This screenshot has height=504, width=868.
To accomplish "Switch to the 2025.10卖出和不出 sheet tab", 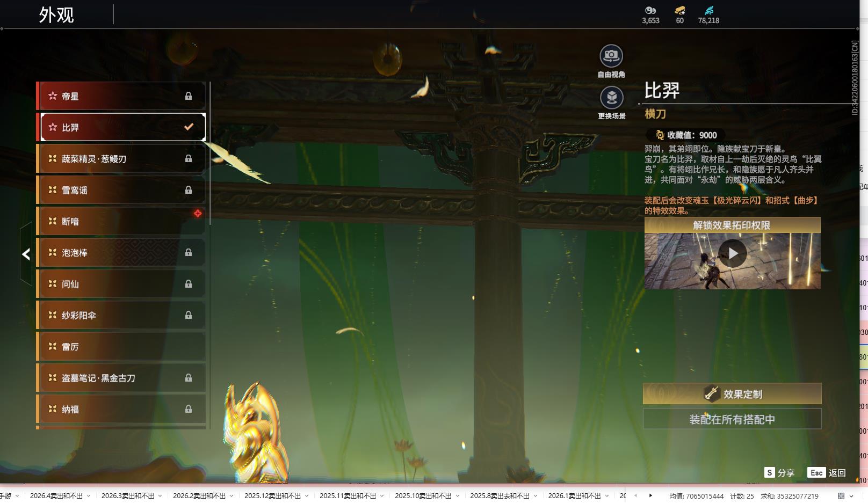I will coord(423,496).
